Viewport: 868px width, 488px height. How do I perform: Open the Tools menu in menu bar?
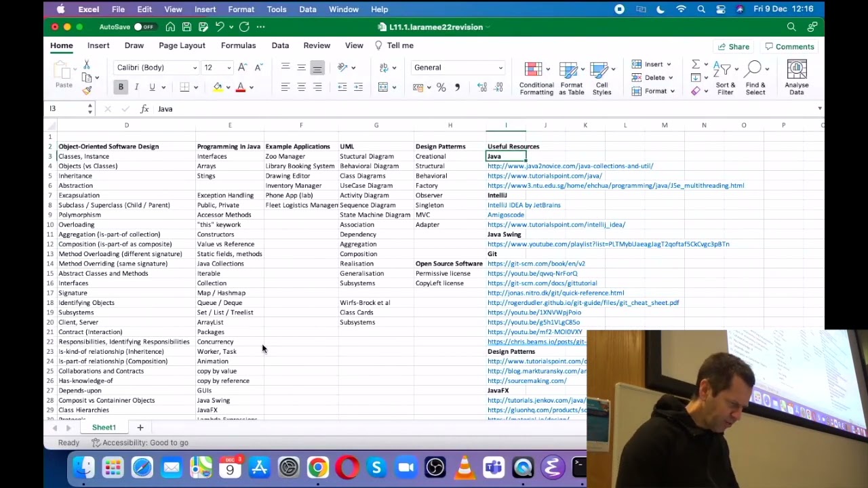pos(277,9)
